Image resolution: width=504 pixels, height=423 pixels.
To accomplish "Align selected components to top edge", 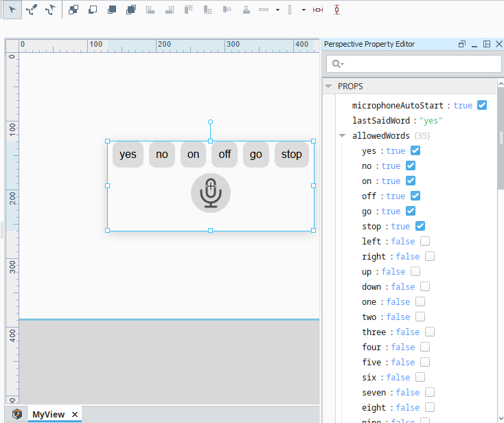I will tap(189, 10).
